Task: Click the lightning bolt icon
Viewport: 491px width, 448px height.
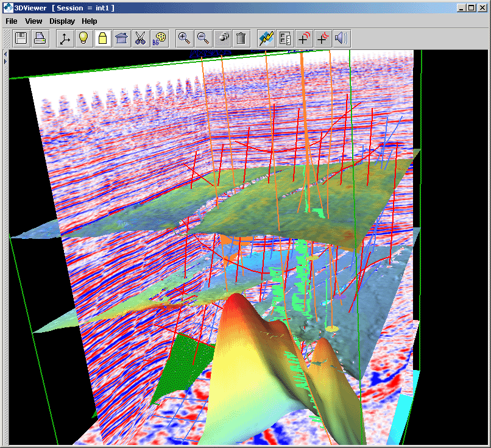Action: tap(266, 39)
